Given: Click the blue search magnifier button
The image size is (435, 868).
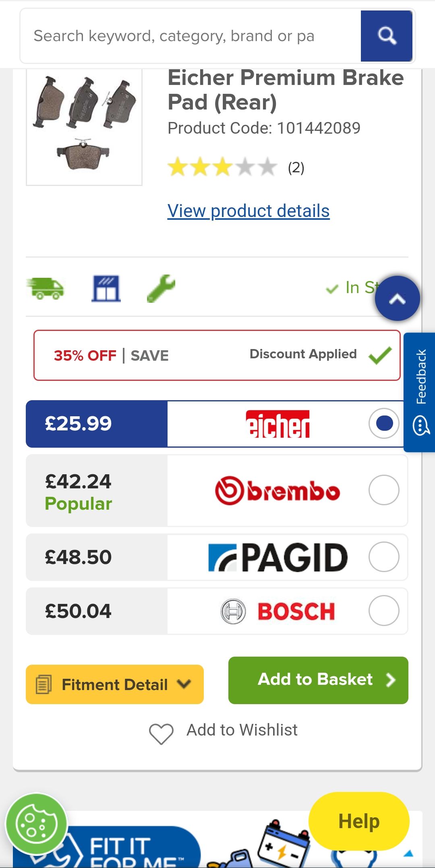Looking at the screenshot, I should coord(386,36).
